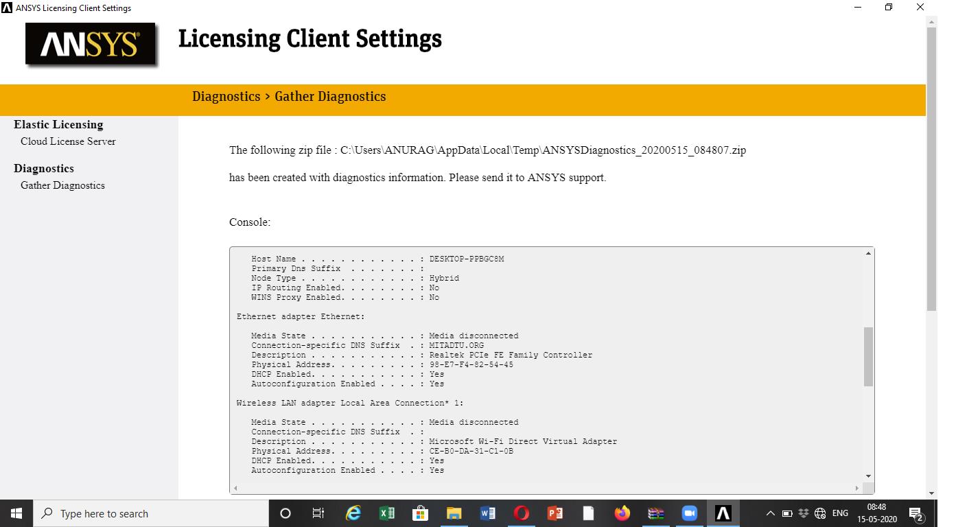Click Microsoft Wi-Fi Direct Virtual Adapter text
The image size is (980, 527).
(x=523, y=442)
